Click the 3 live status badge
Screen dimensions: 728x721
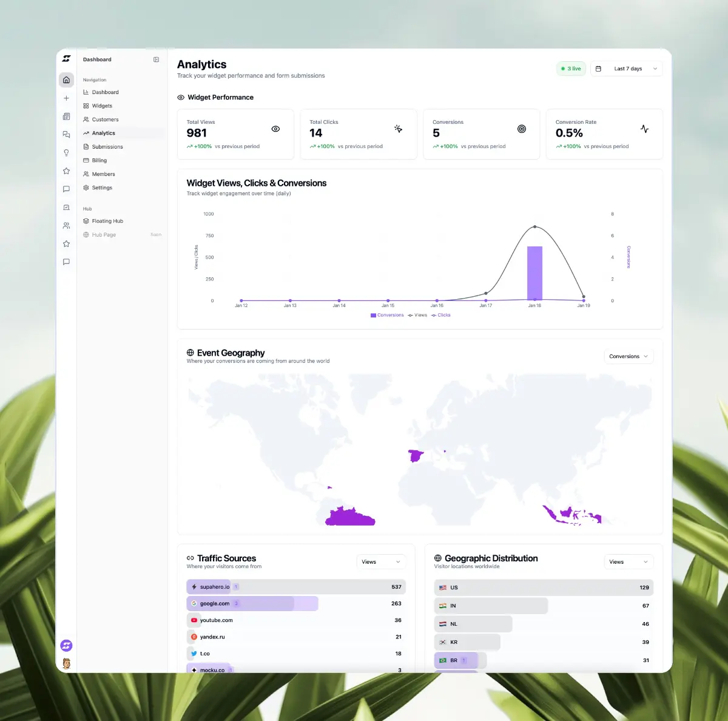pos(571,69)
